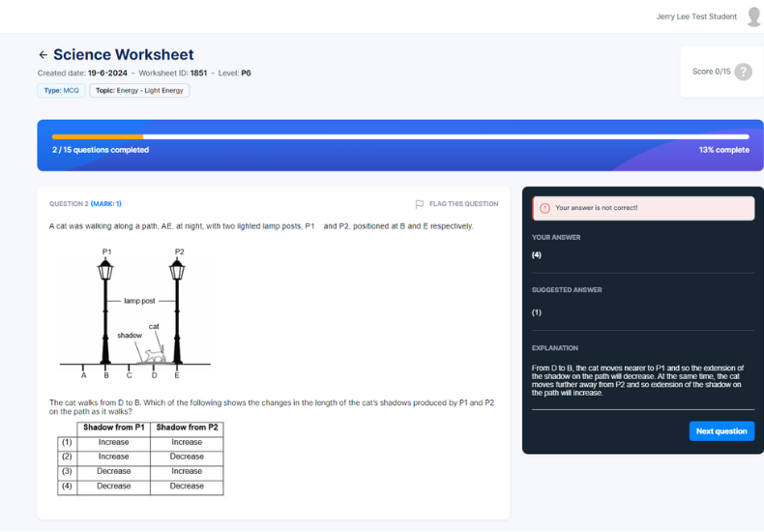Click the '13% complete' text
Viewport: 764px width, 532px height.
coord(724,150)
